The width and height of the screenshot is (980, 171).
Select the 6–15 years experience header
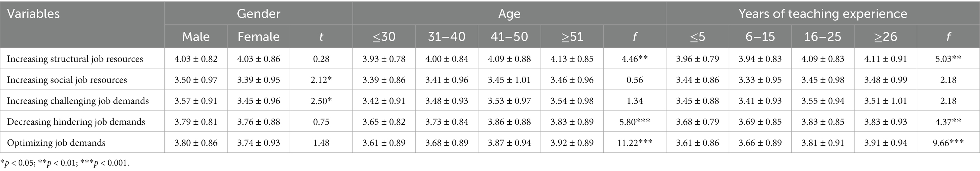pyautogui.click(x=760, y=36)
